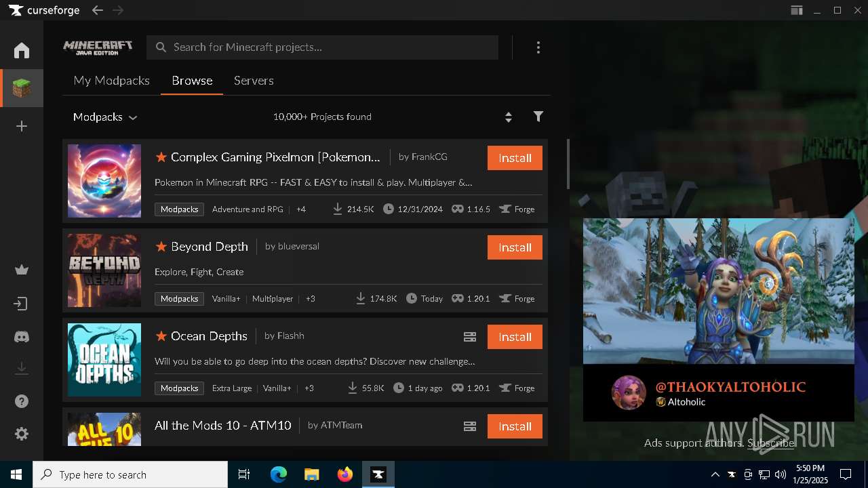Open @THAOKYALTOHOLIC author link in ad
This screenshot has height=488, width=868.
[730, 387]
